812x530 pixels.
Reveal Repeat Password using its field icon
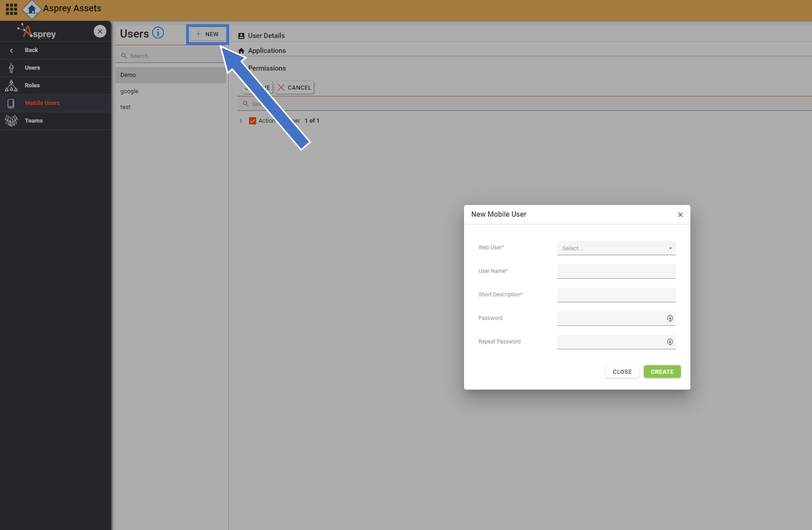coord(669,342)
